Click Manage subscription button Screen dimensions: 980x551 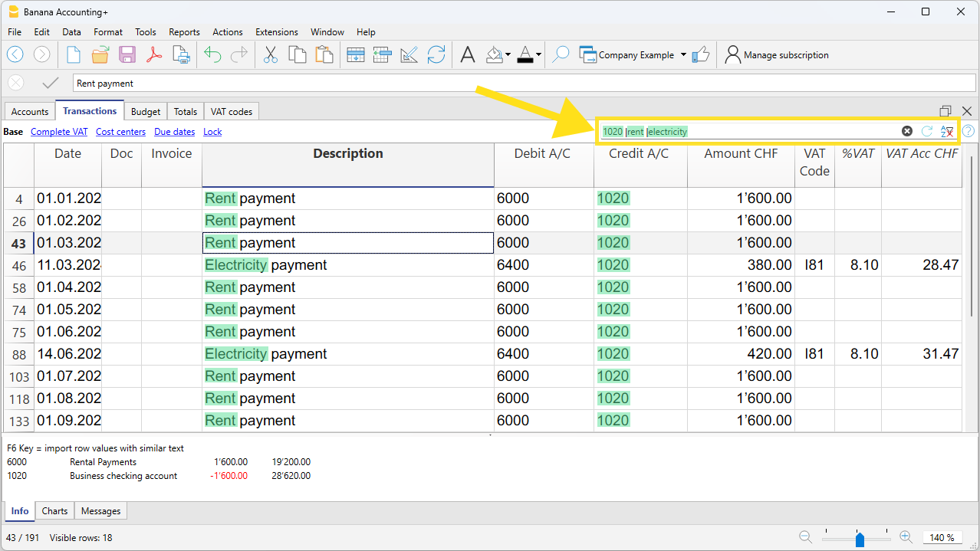coord(777,55)
